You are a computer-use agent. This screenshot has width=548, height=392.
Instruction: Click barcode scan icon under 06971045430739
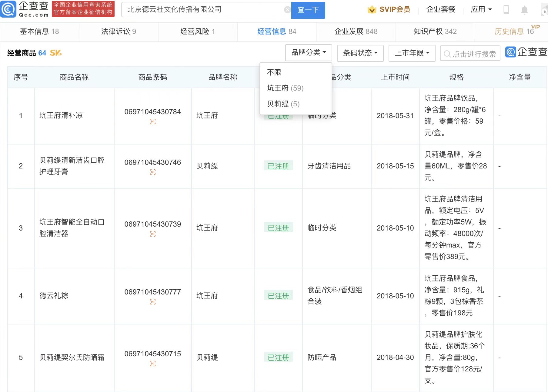click(153, 234)
